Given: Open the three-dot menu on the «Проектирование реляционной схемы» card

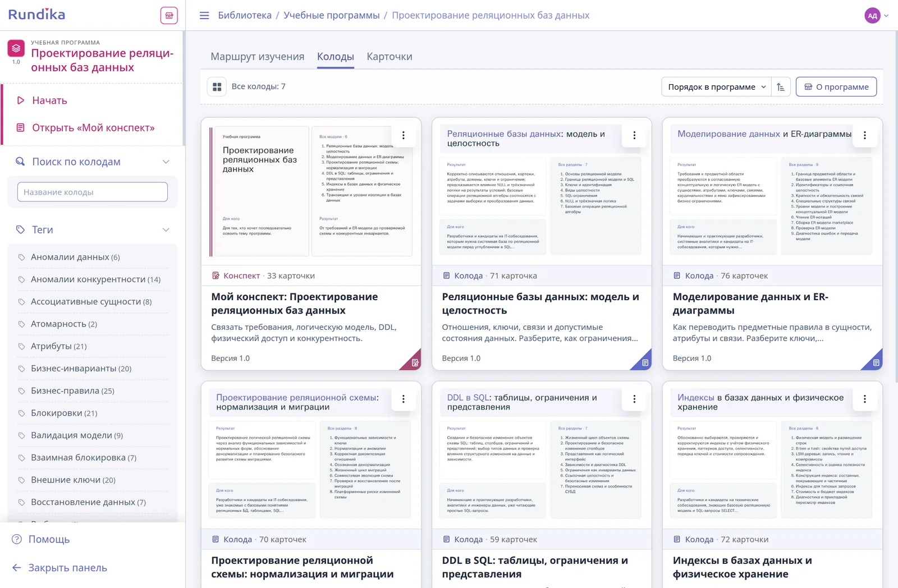Looking at the screenshot, I should [403, 399].
